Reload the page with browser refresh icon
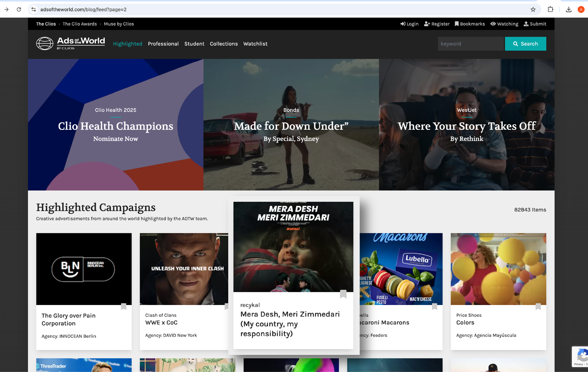The height and width of the screenshot is (372, 588). (x=19, y=10)
